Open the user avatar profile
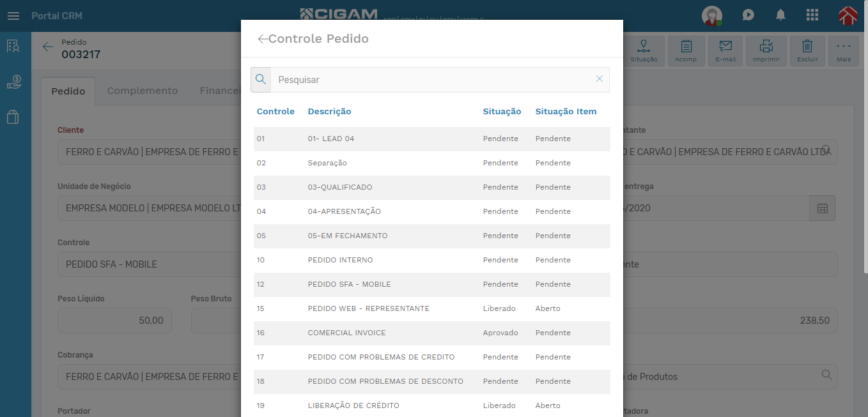This screenshot has width=868, height=417. [712, 15]
